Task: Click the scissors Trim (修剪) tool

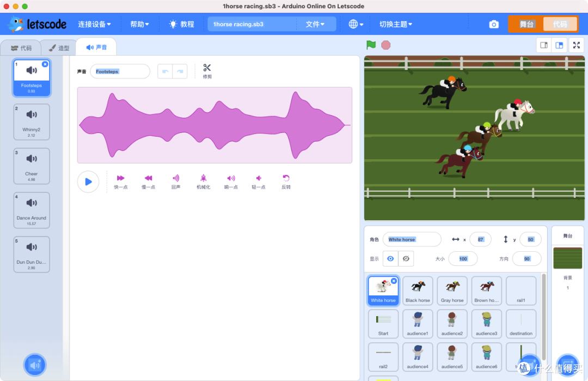Action: 207,71
